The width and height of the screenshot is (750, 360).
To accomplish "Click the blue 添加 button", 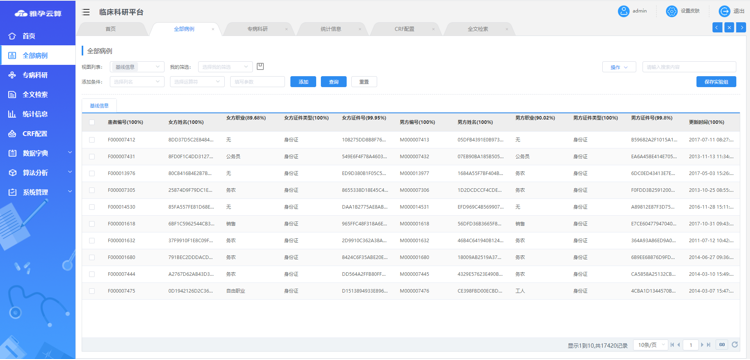I will click(303, 82).
